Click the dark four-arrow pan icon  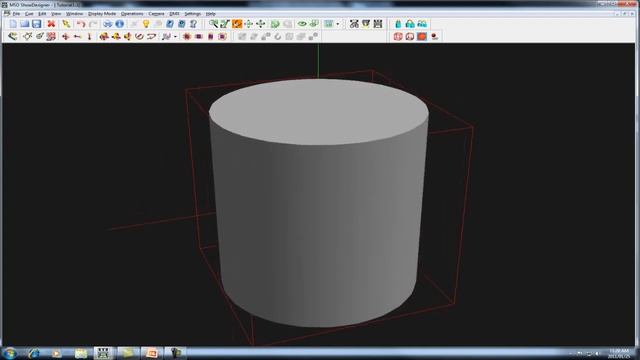click(x=260, y=24)
